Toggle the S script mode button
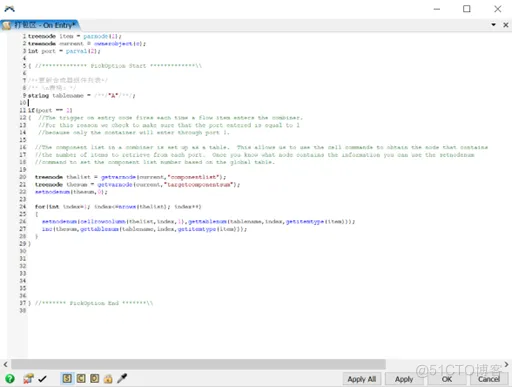Viewport: 512px width, 387px height. pos(67,378)
